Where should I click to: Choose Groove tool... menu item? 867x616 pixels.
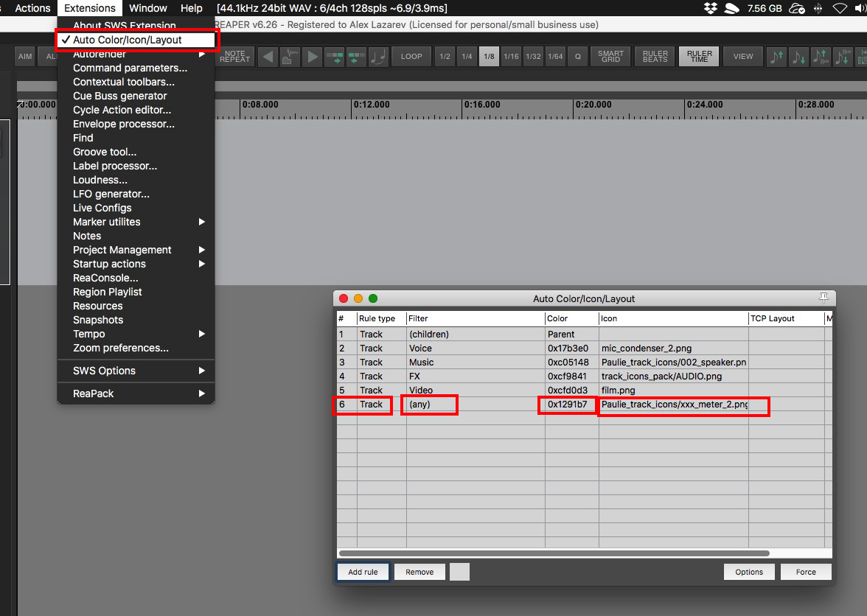(x=136, y=152)
